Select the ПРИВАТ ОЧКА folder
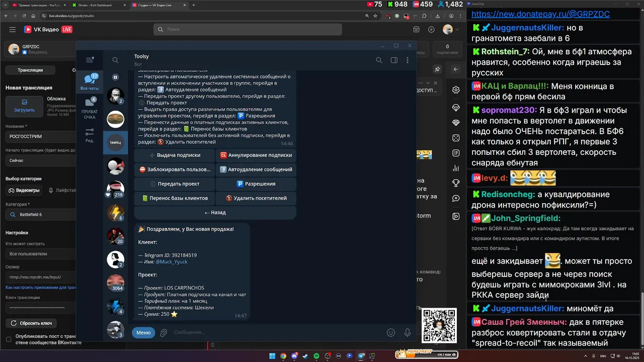This screenshot has height=362, width=644. pyautogui.click(x=90, y=109)
